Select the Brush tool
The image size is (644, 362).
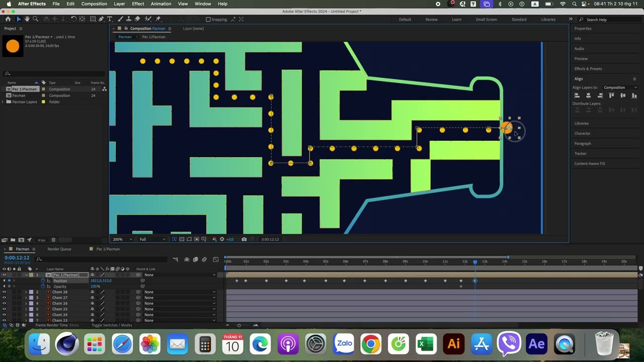(121, 19)
